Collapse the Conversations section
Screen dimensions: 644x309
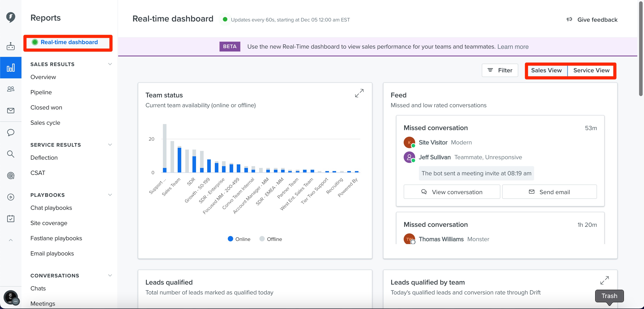pos(110,275)
